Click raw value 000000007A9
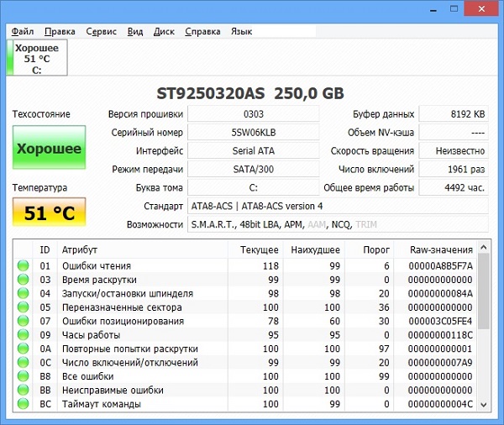Screen dimensions: 504x425 click(x=440, y=363)
